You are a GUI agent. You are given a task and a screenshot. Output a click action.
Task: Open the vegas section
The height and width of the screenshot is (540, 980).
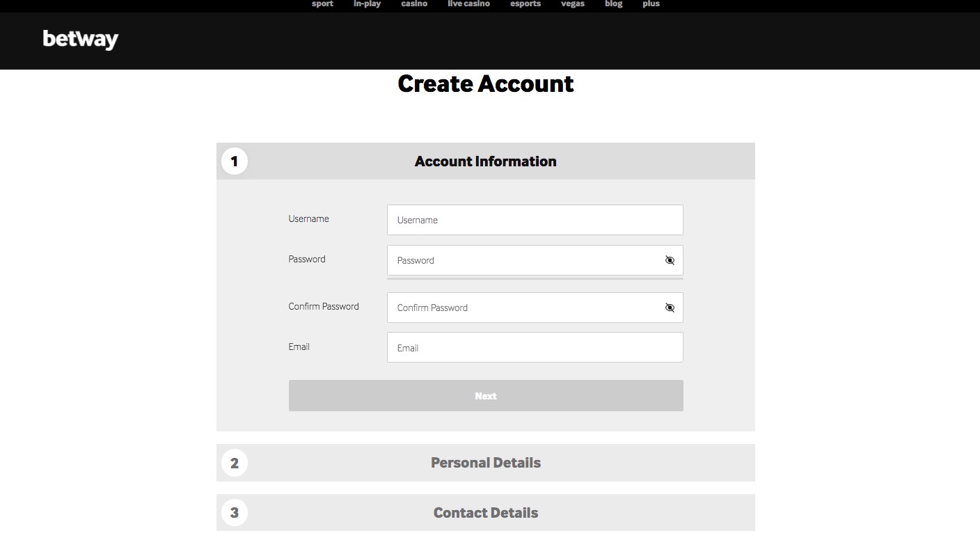pyautogui.click(x=572, y=3)
